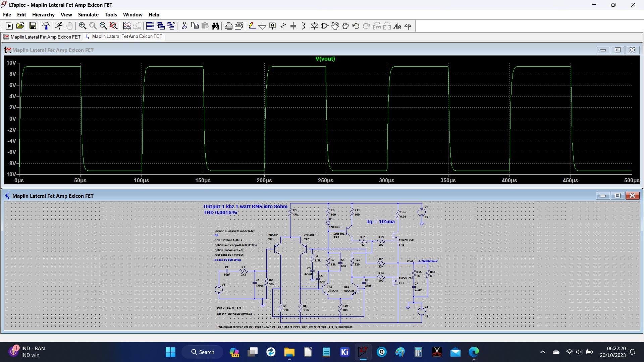Open Find with the binoculars icon
Viewport: 644px width, 362px height.
tap(215, 26)
